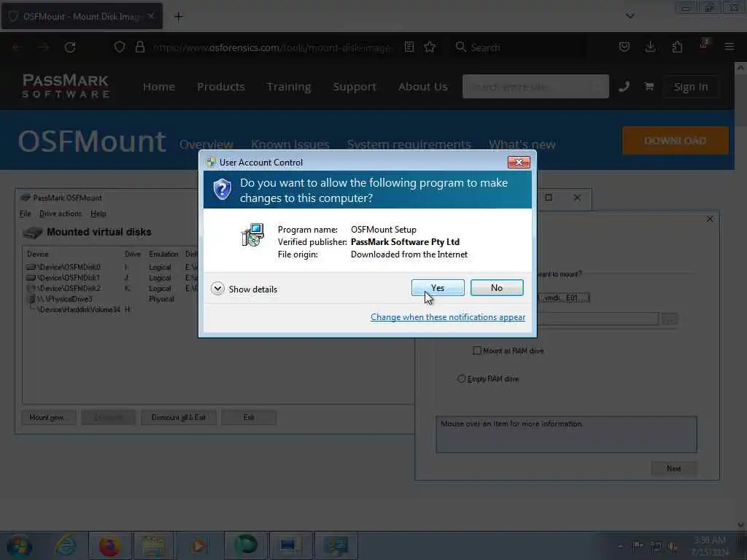Open Firefox from the taskbar
Screen dimensions: 747x560
[x=109, y=546]
